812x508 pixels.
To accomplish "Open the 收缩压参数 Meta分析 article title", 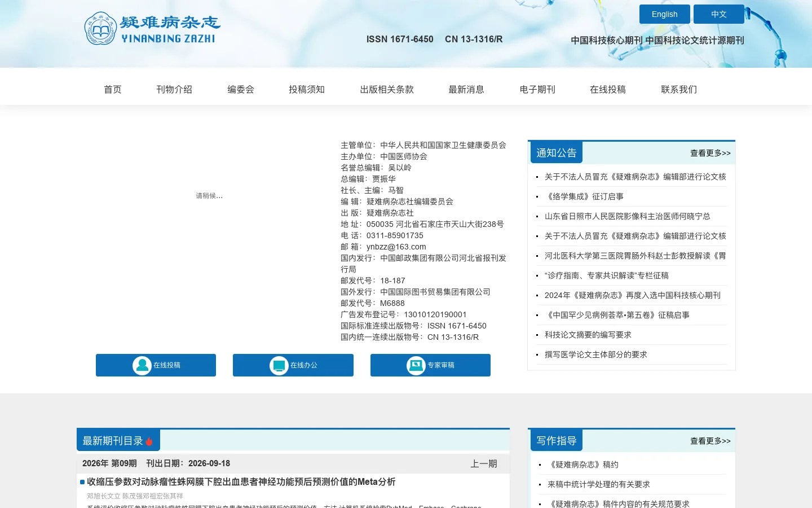I will pos(241,481).
